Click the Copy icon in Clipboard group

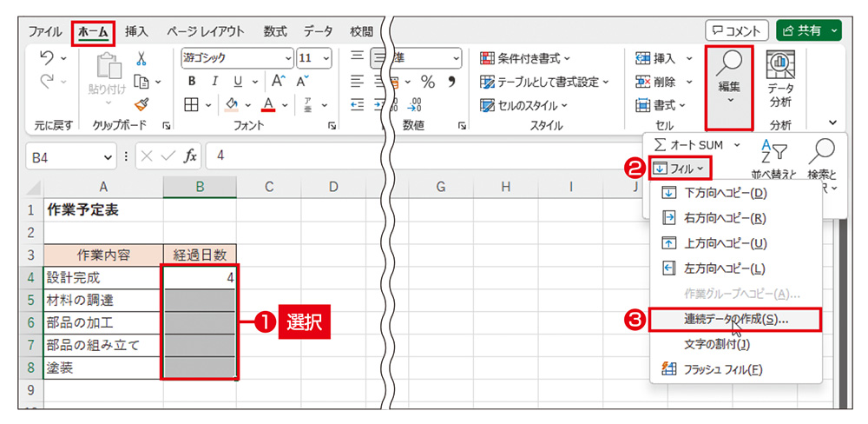click(x=141, y=82)
